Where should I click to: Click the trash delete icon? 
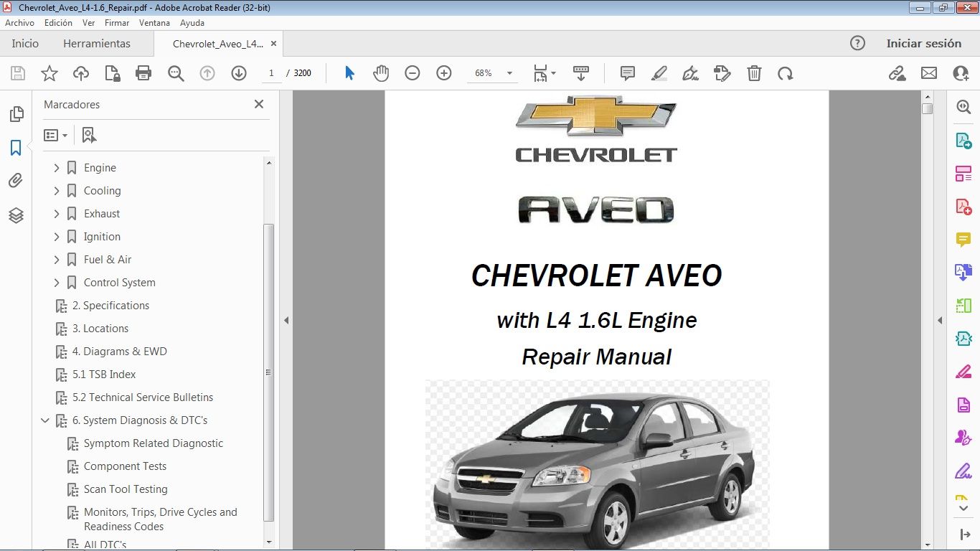[x=754, y=73]
